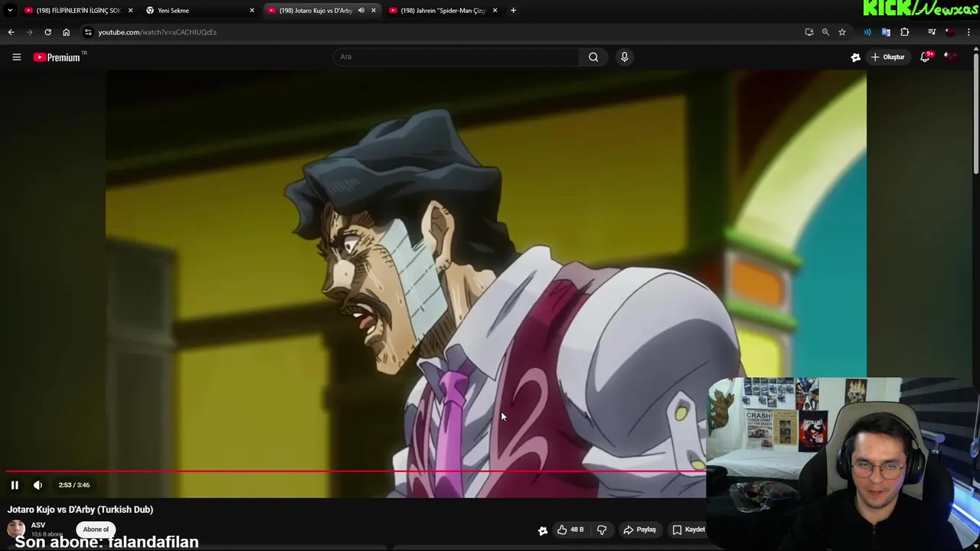Reload the page with refresh icon
Image resolution: width=980 pixels, height=551 pixels.
pos(47,32)
